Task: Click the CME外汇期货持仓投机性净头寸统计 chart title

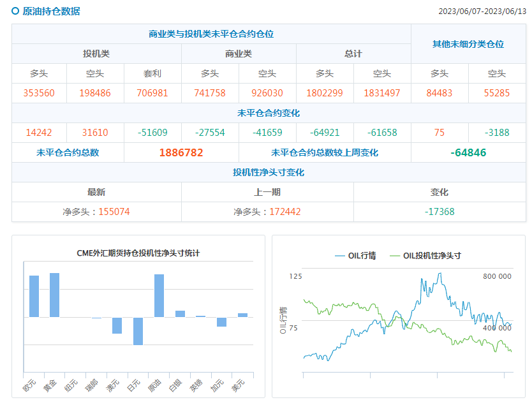Action: coord(138,253)
